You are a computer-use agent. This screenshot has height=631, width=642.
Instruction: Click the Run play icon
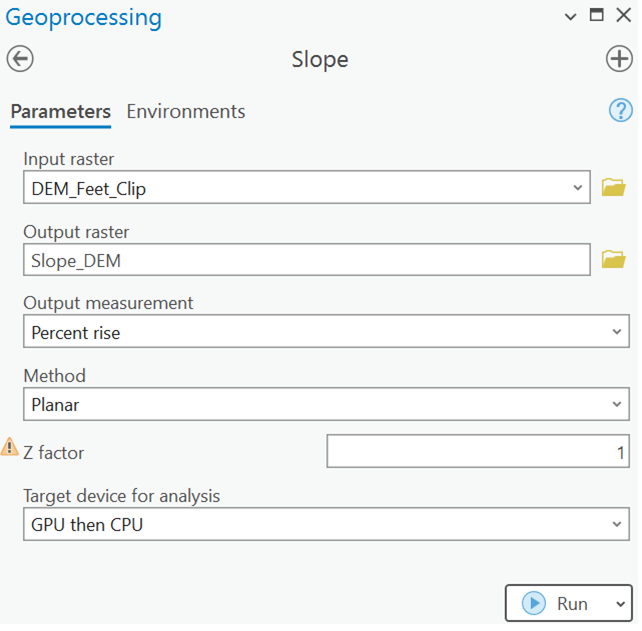tap(533, 603)
